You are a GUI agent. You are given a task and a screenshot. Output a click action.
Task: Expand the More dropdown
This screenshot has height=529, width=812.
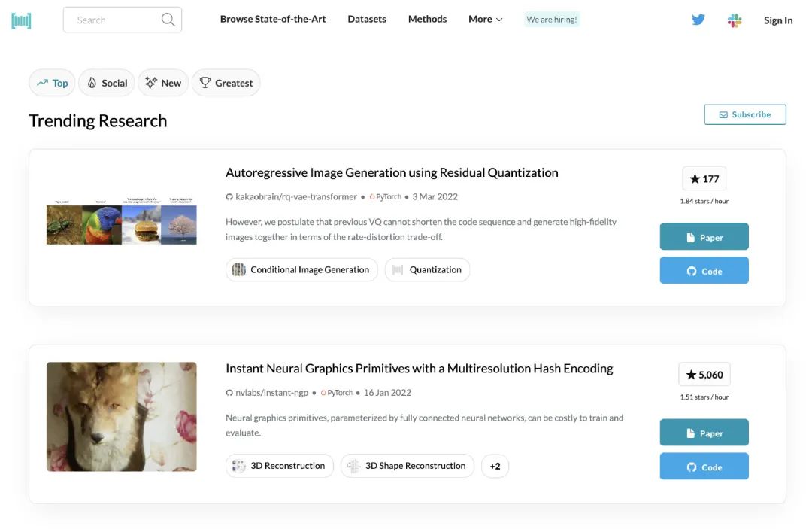(485, 19)
